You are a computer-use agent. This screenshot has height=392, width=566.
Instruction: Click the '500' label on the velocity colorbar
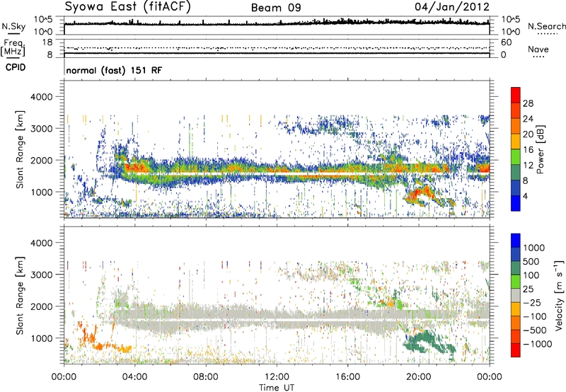(x=533, y=262)
